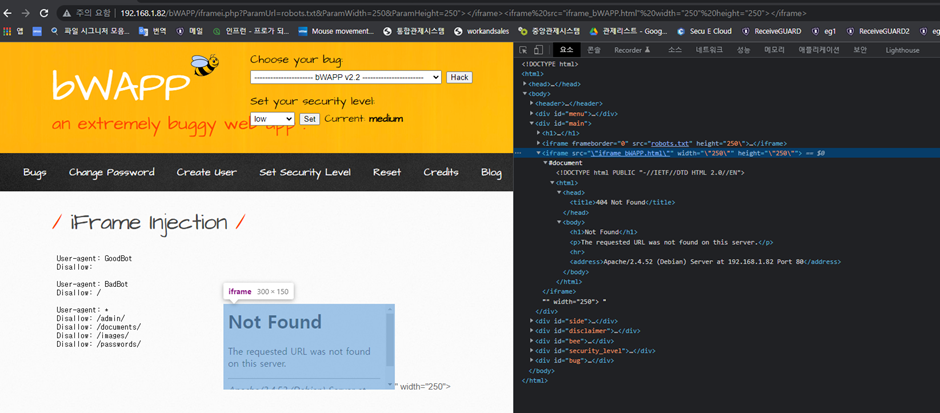Screen dimensions: 940x413
Task: Expand the head node in Elements tree
Action: click(525, 84)
